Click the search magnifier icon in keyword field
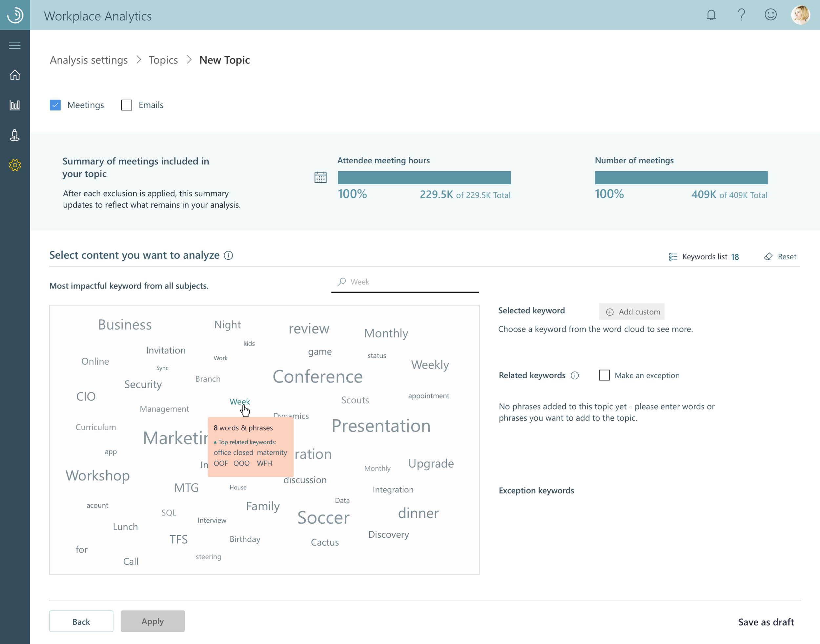 coord(341,282)
